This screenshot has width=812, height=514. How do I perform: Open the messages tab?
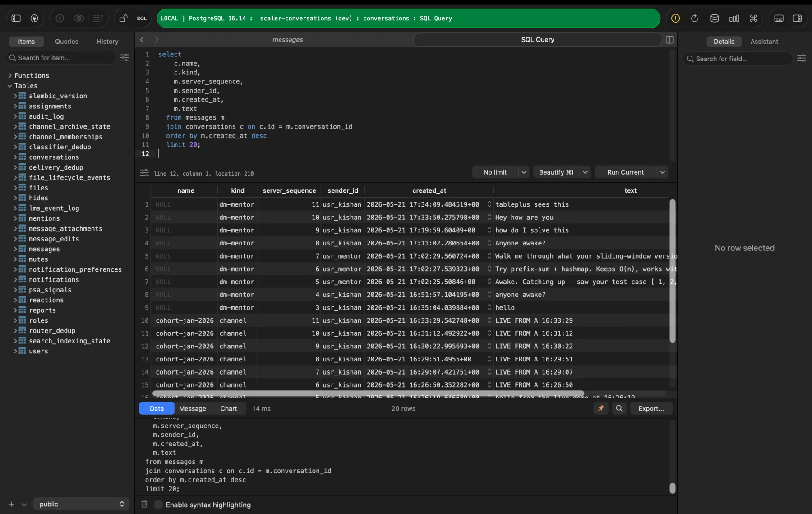point(288,40)
